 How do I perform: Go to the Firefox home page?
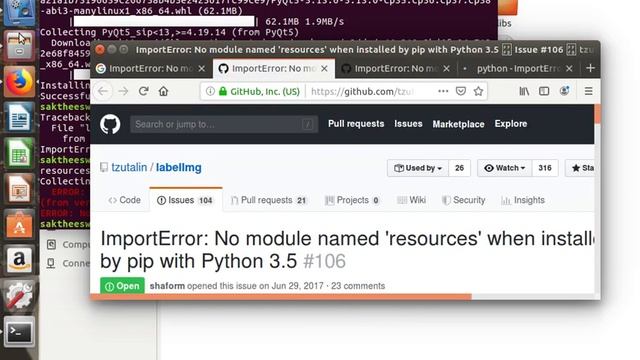click(163, 91)
